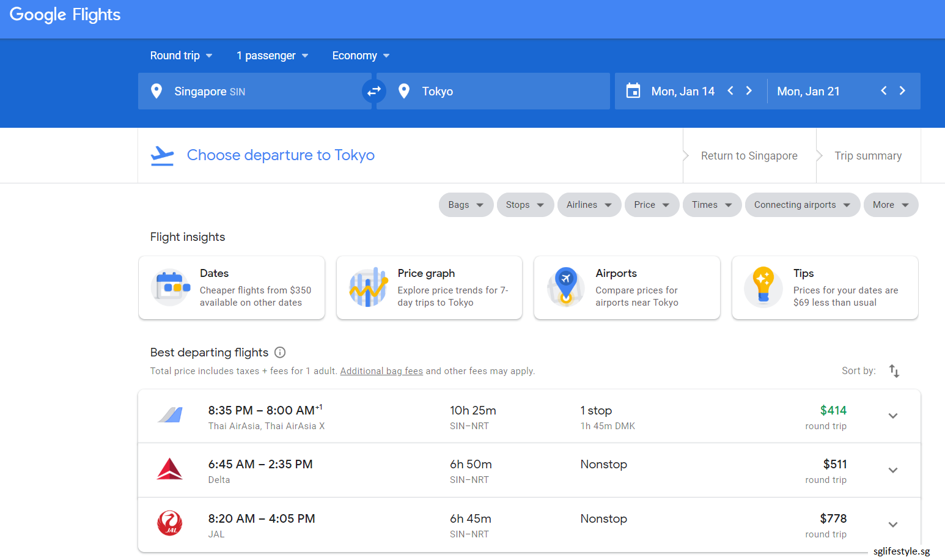Change the Economy cabin class dropdown
The image size is (945, 560).
click(361, 56)
